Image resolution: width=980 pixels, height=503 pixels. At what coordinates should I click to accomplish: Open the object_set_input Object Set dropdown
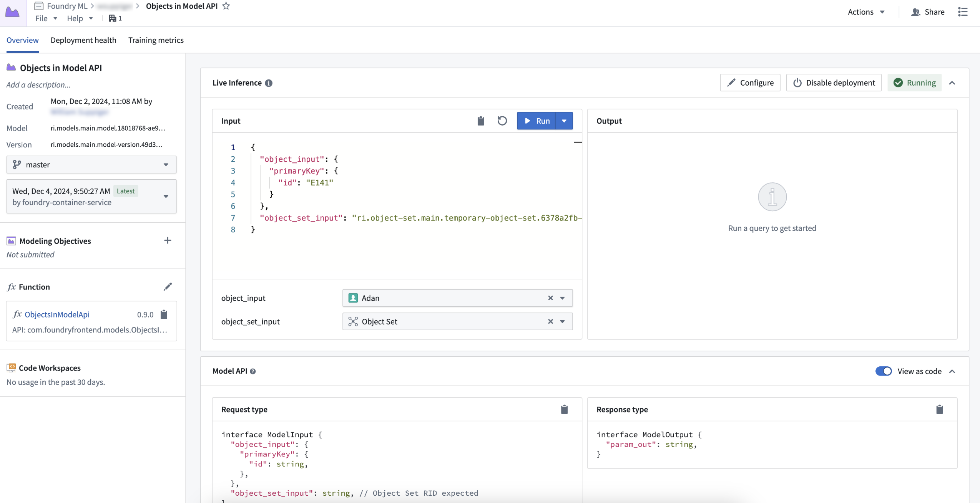pos(562,322)
